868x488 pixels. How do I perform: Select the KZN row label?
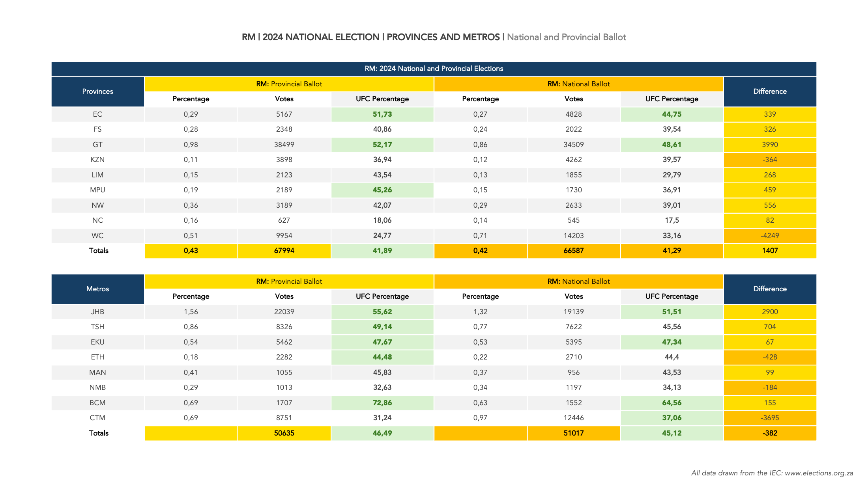pos(97,160)
